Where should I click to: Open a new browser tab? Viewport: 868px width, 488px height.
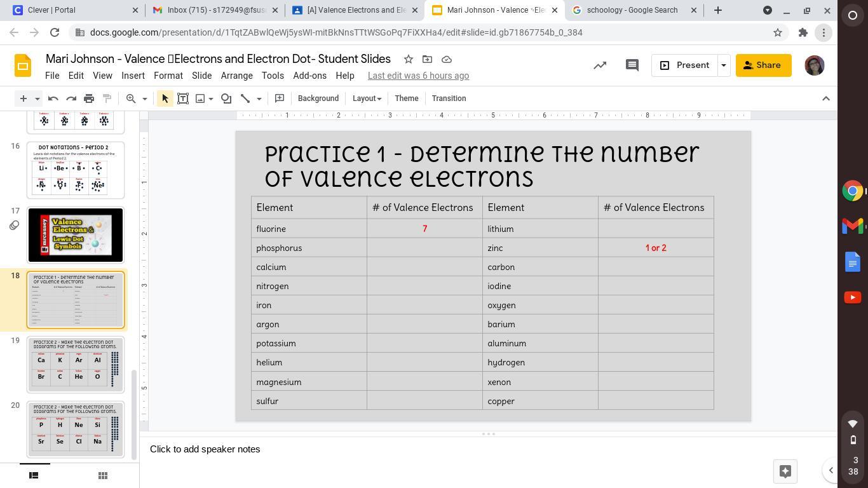click(718, 10)
